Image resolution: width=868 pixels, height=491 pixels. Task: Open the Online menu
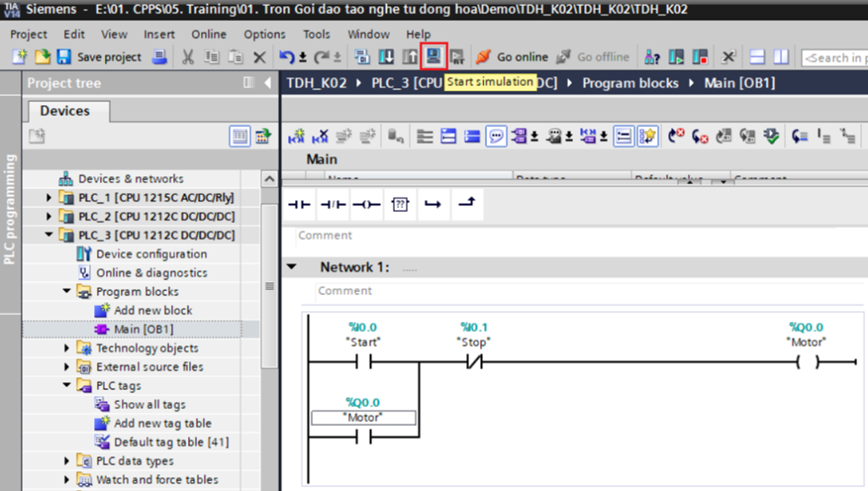[x=209, y=34]
